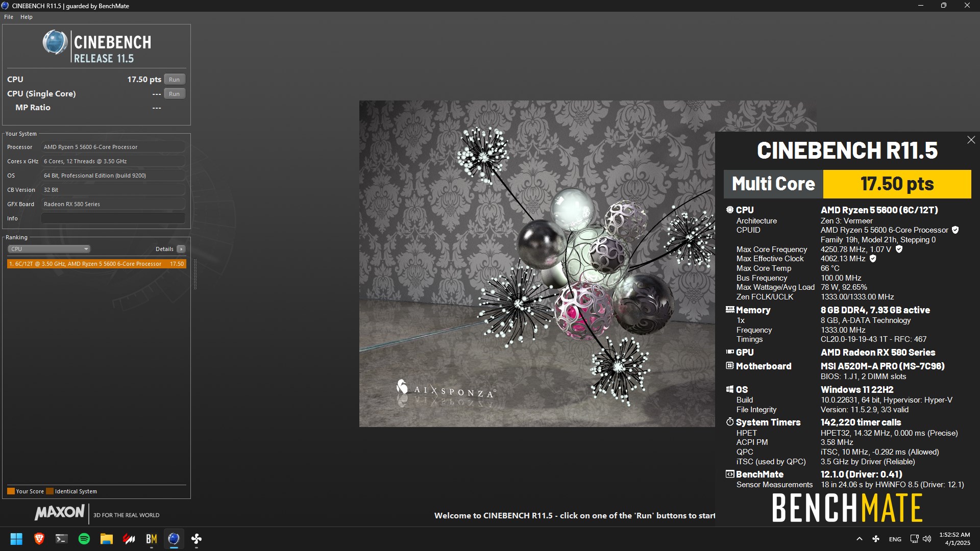Screen dimensions: 980x551
Task: Run the multi-core CPU benchmark
Action: pos(174,80)
